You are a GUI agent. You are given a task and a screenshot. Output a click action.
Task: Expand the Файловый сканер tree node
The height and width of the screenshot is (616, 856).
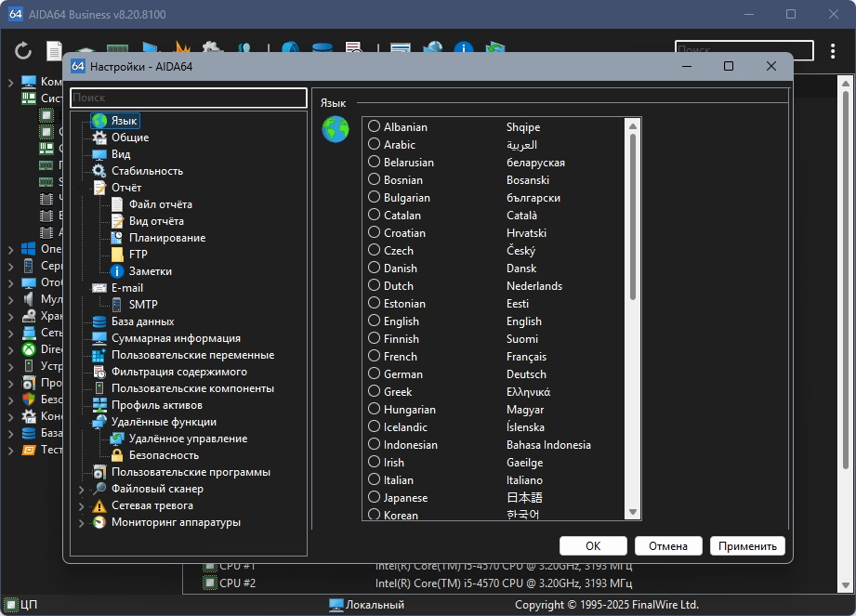[x=82, y=490]
